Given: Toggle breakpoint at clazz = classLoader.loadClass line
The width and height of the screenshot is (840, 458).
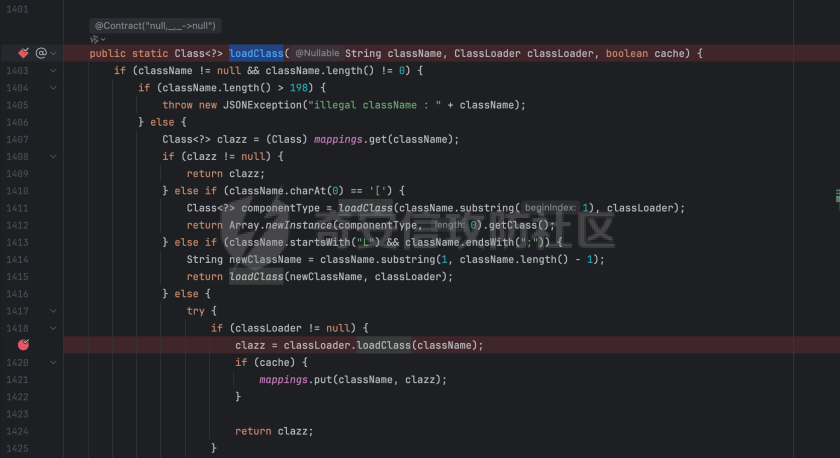Looking at the screenshot, I should 23,345.
